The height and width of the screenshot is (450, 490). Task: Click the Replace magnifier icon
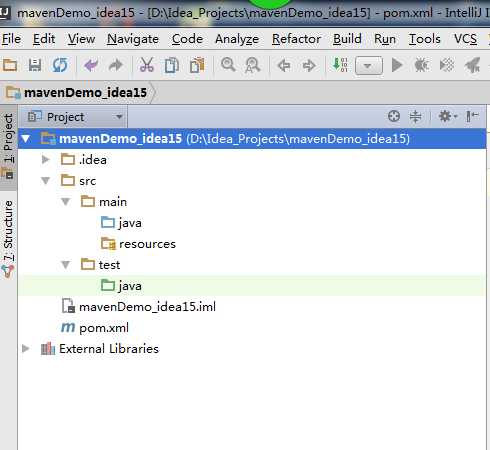253,65
